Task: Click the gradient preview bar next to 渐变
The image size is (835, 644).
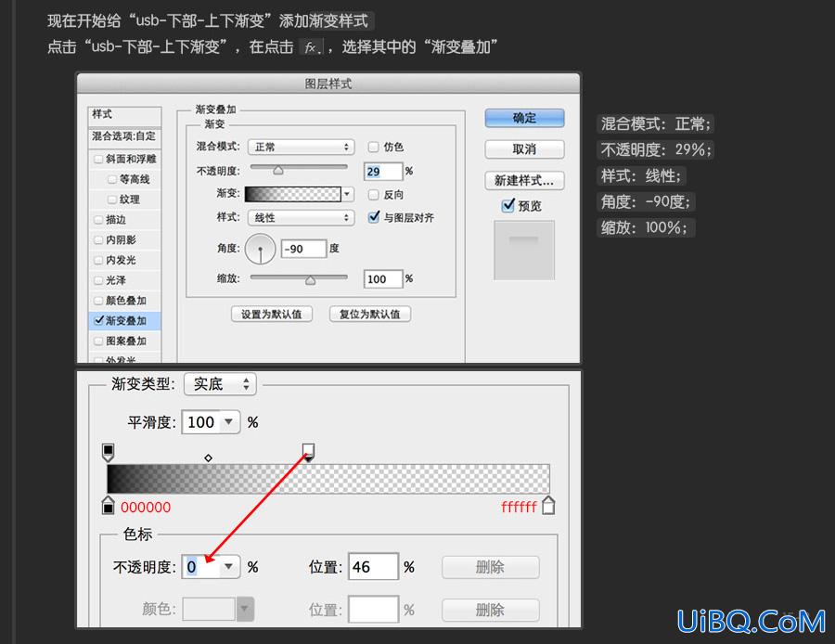Action: click(292, 194)
